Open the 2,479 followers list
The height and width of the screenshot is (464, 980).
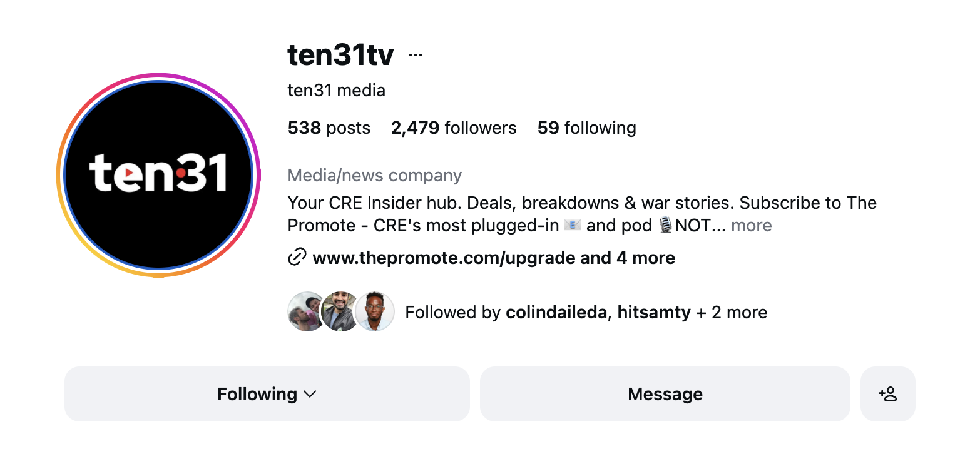453,128
